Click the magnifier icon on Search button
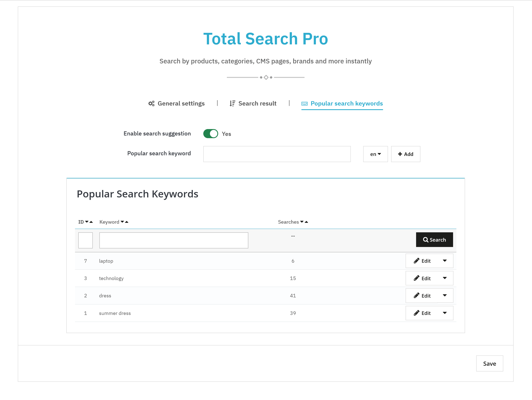The height and width of the screenshot is (400, 532). tap(425, 240)
